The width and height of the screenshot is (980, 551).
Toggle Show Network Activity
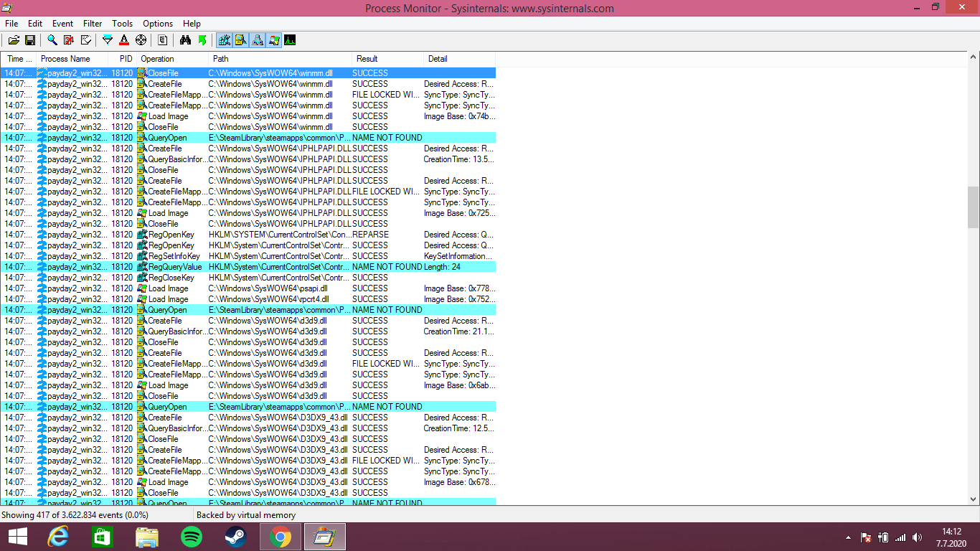258,40
